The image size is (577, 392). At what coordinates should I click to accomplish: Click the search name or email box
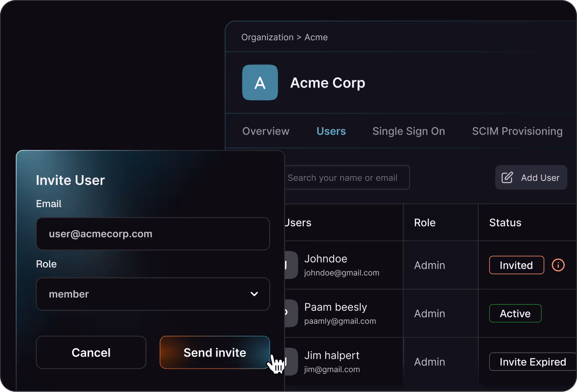point(347,177)
